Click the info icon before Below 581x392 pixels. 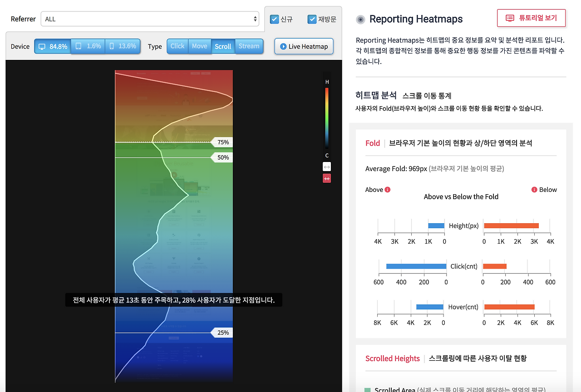pos(534,190)
